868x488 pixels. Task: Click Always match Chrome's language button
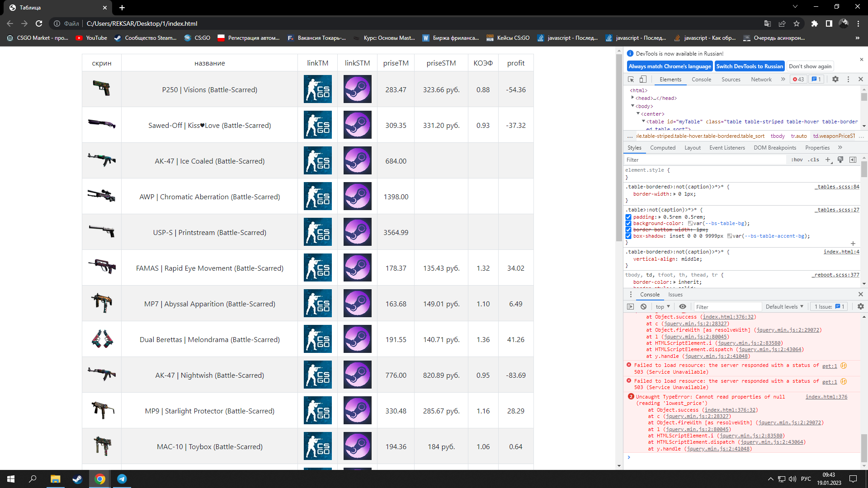[x=670, y=66]
